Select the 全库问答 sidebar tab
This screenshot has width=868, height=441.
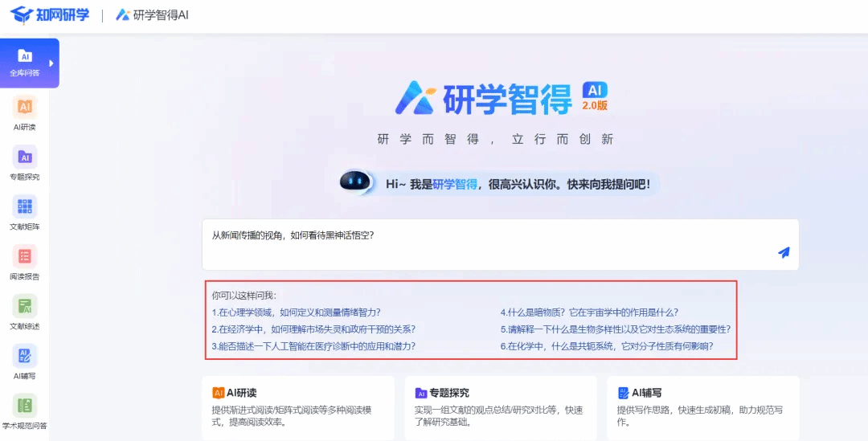point(25,63)
